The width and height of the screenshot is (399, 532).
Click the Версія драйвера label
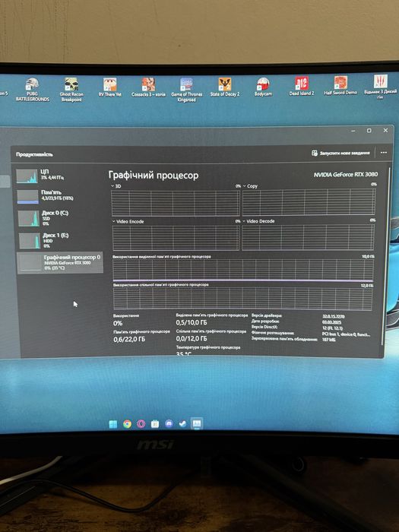click(x=267, y=315)
